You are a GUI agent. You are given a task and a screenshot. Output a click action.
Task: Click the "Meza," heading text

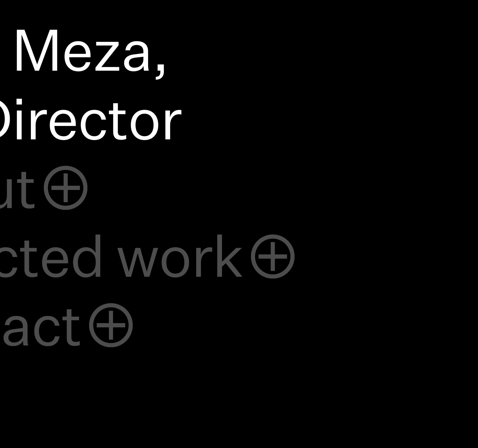point(90,52)
